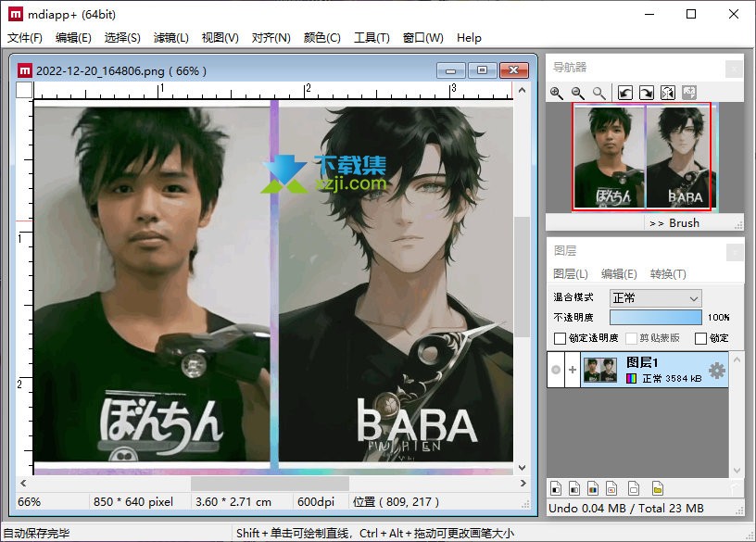Image resolution: width=756 pixels, height=542 pixels.
Task: Open the 工具(T) menu
Action: click(372, 38)
